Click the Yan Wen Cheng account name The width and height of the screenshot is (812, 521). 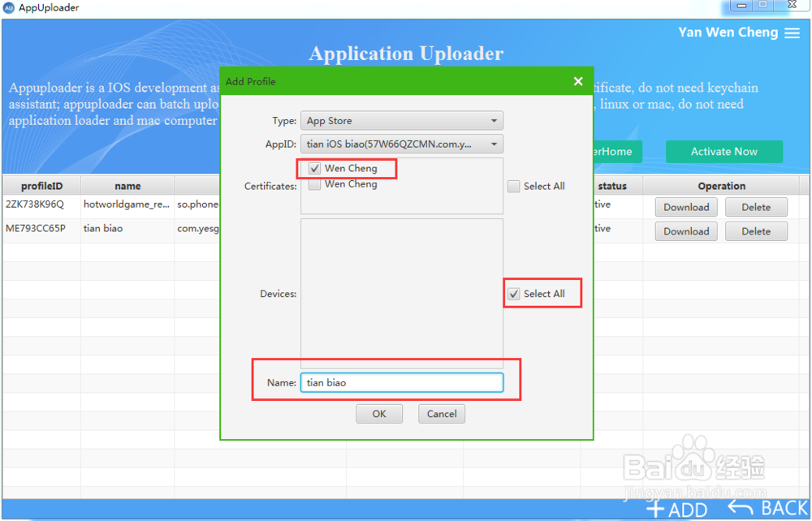(728, 32)
